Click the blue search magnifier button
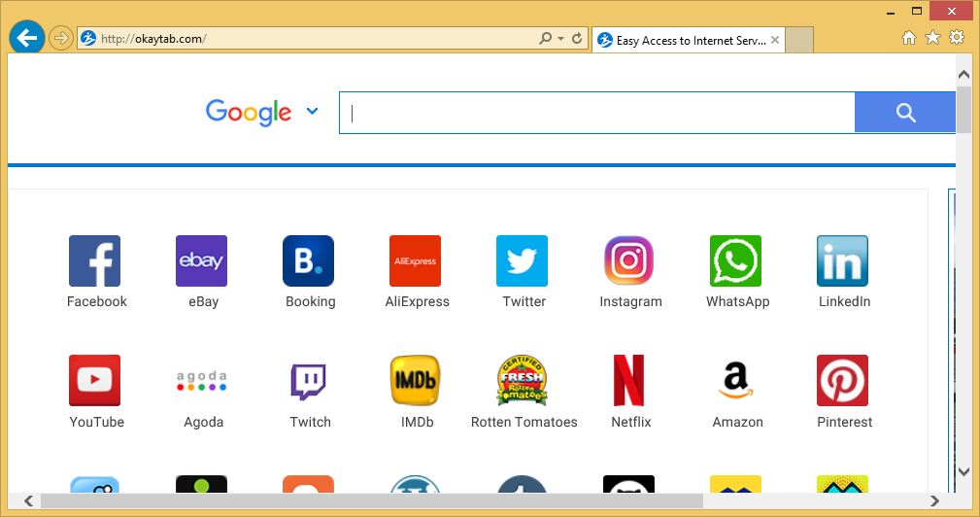This screenshot has width=980, height=517. coord(905,113)
